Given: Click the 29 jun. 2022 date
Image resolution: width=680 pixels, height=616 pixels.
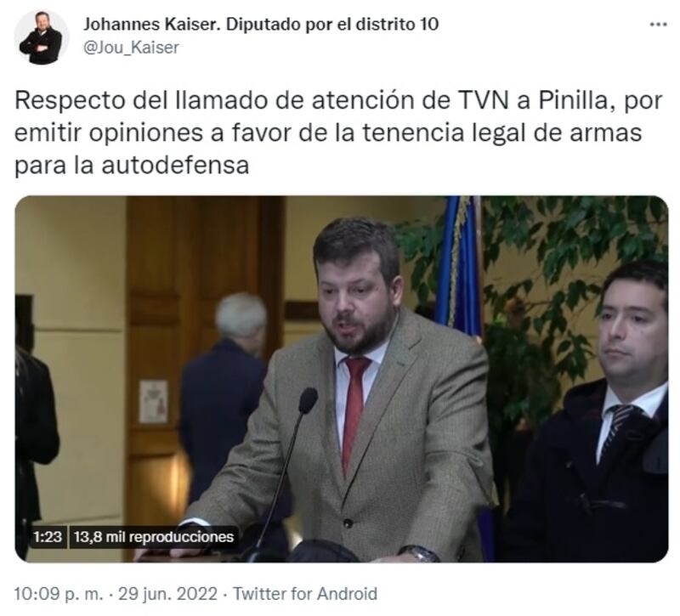Looking at the screenshot, I should point(167,593).
